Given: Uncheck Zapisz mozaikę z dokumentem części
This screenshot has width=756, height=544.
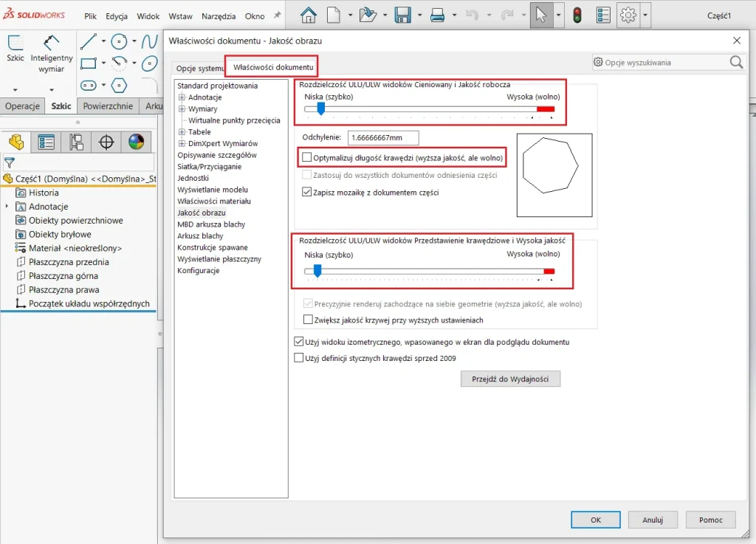Looking at the screenshot, I should (x=306, y=192).
